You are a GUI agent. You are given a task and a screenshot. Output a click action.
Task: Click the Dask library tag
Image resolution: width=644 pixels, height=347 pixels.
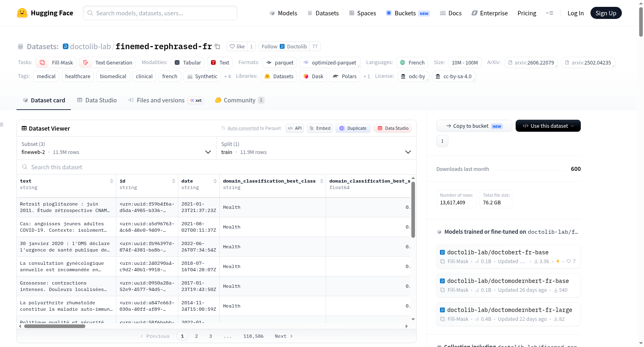click(x=313, y=76)
